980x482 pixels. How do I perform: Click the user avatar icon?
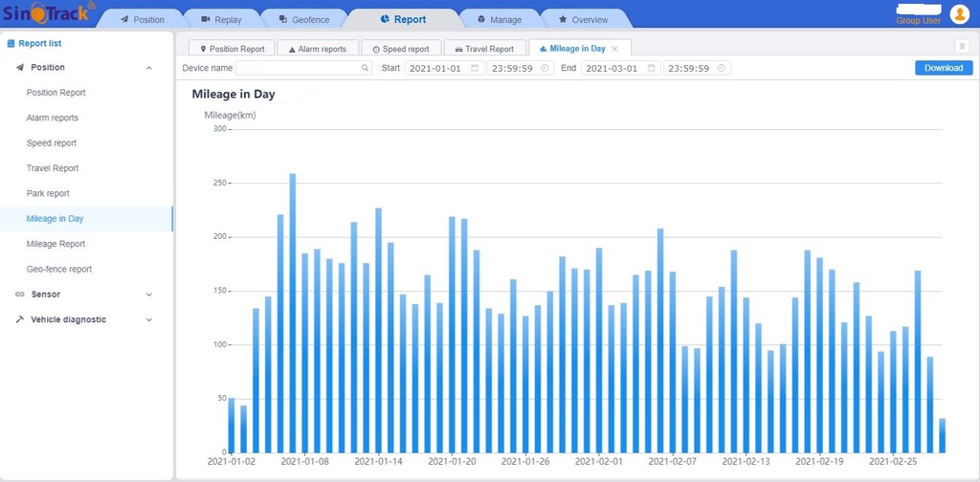coord(959,13)
